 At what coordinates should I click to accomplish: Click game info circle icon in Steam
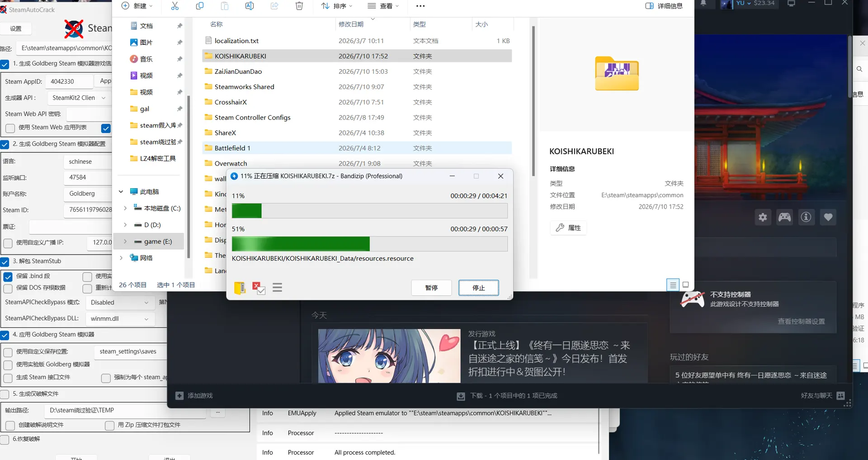806,217
